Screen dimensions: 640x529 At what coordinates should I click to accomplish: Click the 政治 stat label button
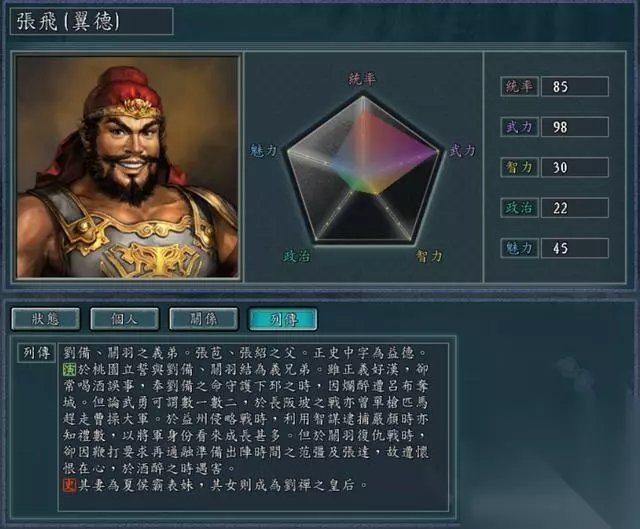pyautogui.click(x=519, y=207)
